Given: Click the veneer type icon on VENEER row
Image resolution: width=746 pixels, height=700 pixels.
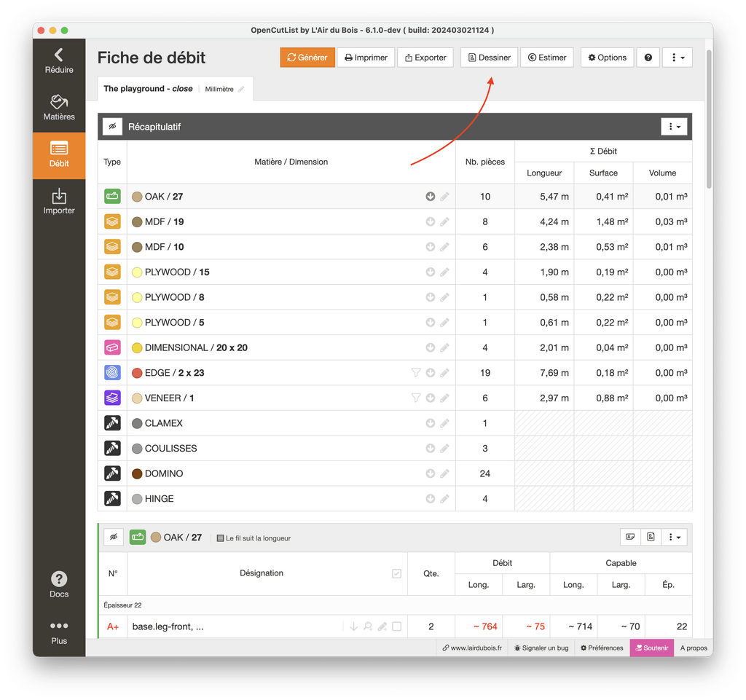Looking at the screenshot, I should tap(112, 398).
